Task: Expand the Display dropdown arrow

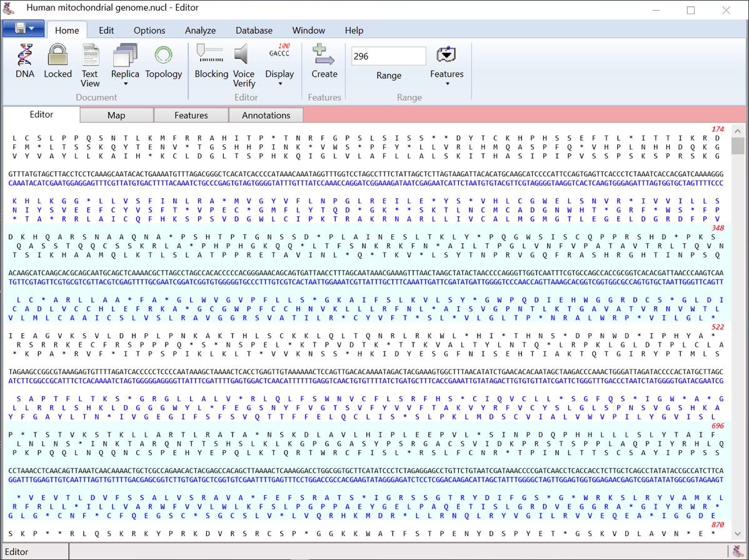Action: 279,84
